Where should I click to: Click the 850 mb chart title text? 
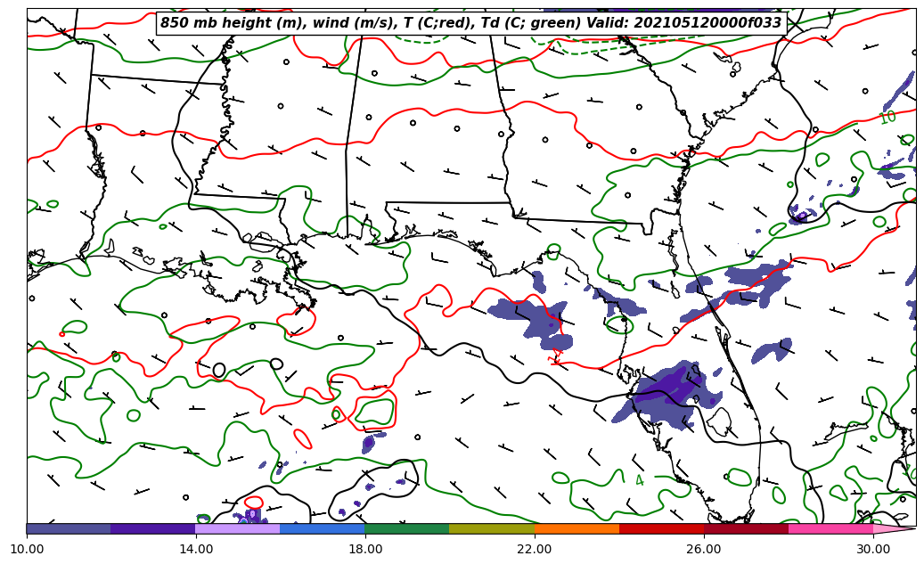[x=470, y=23]
